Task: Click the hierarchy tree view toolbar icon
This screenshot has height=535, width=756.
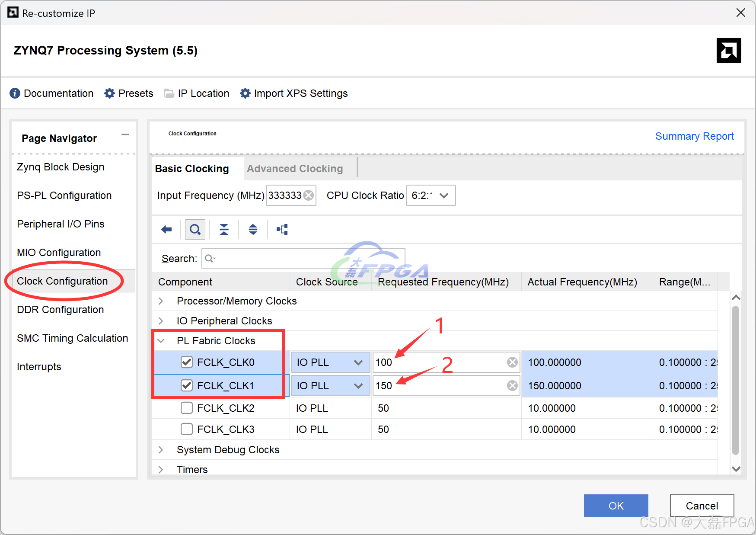Action: tap(282, 229)
